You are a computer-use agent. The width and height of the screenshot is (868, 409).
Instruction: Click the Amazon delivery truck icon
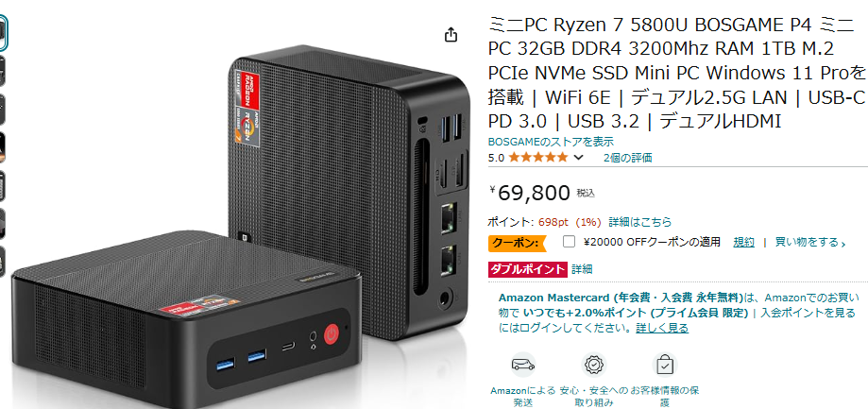pos(523,365)
